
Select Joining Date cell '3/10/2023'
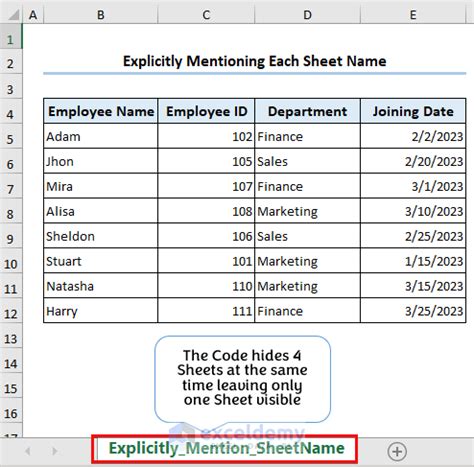(413, 211)
